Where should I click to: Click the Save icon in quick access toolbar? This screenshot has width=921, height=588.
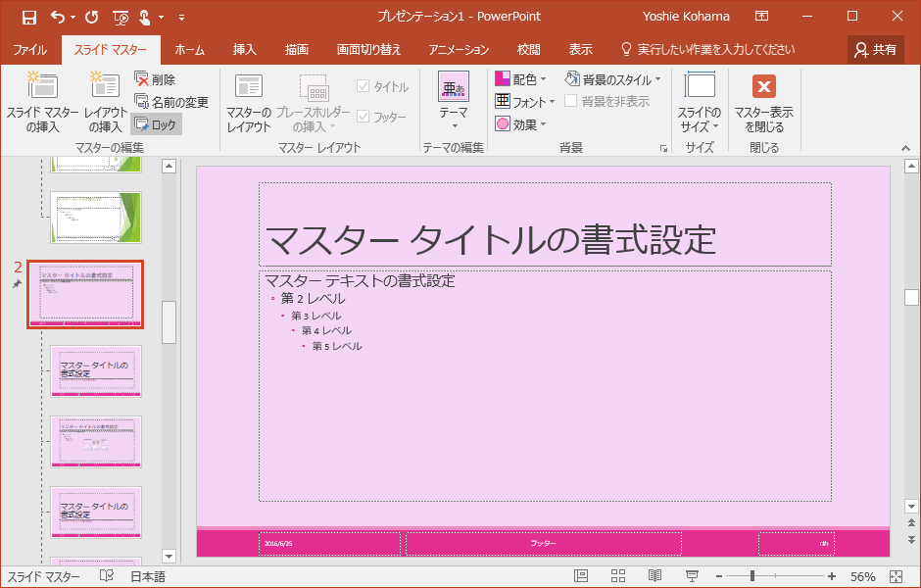[x=29, y=17]
